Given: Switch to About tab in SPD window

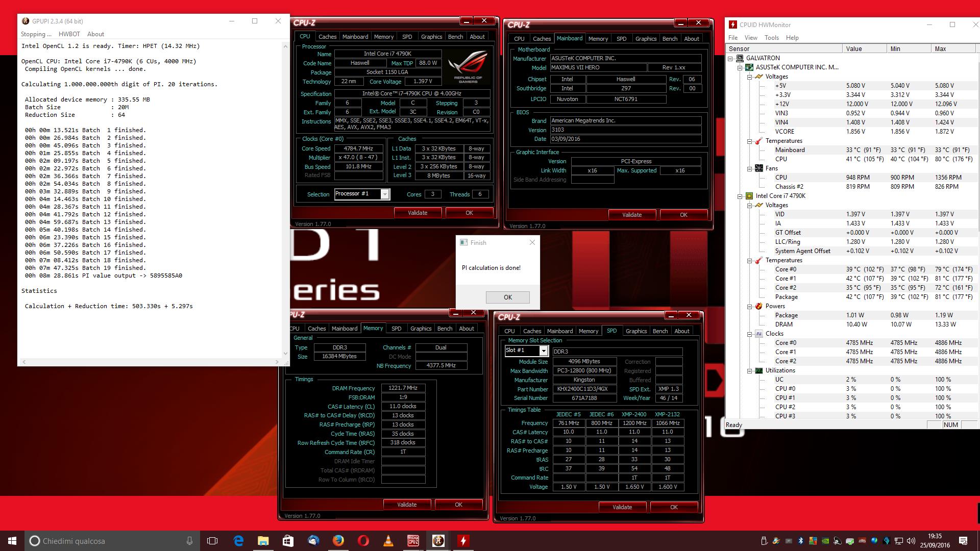Looking at the screenshot, I should (x=682, y=331).
